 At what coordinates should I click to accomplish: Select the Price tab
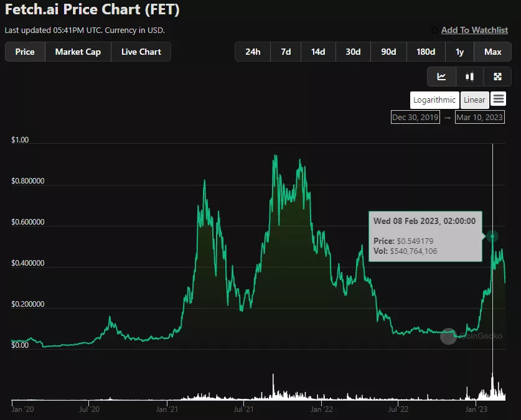coord(25,52)
